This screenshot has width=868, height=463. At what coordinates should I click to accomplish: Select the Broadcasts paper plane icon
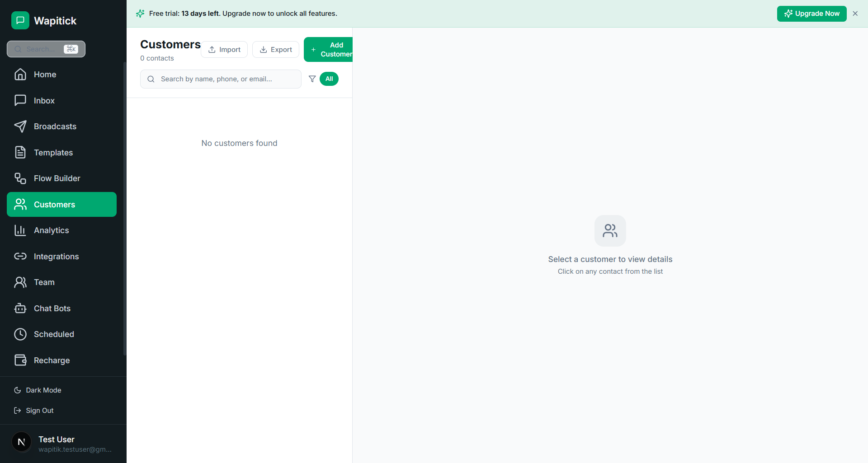20,126
